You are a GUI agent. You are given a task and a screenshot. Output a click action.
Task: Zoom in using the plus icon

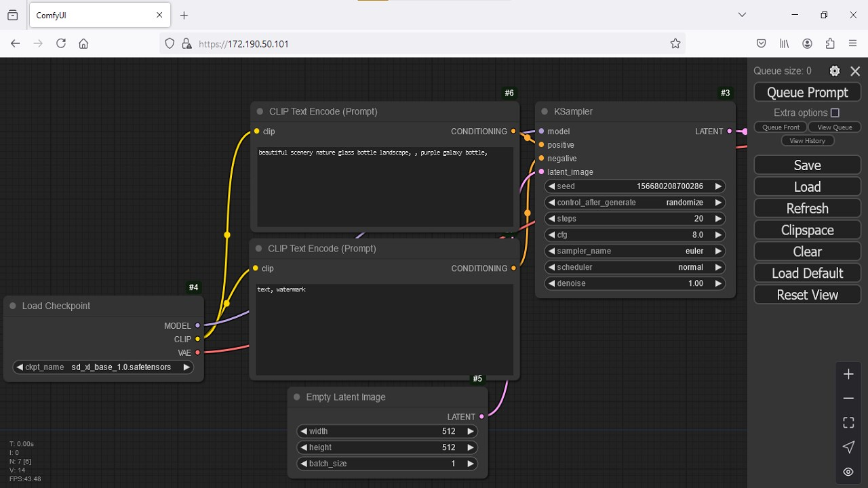point(848,374)
